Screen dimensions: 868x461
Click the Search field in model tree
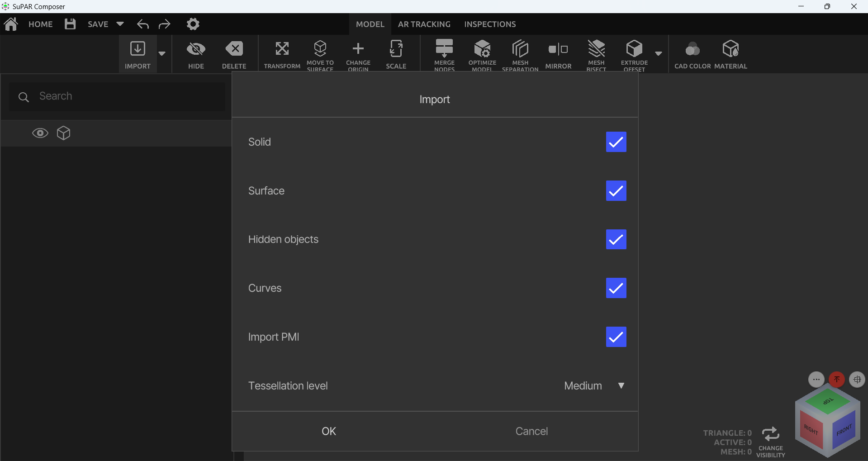pos(117,96)
